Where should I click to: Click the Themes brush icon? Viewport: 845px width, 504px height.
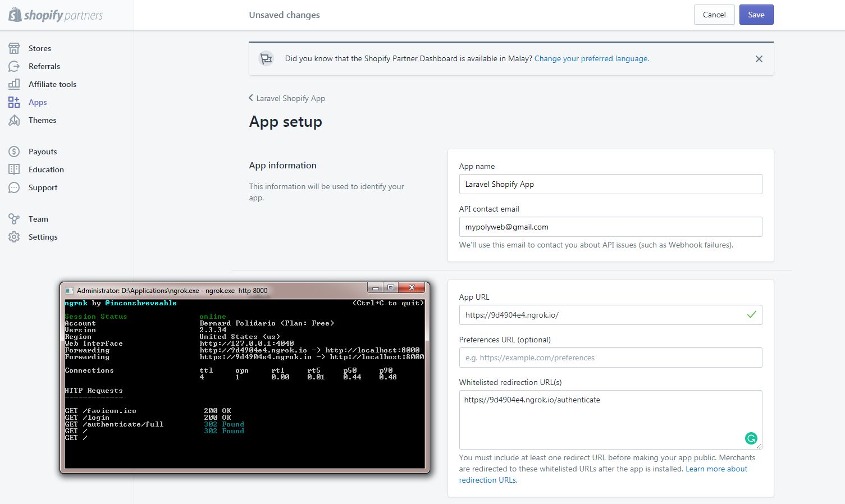click(x=14, y=120)
